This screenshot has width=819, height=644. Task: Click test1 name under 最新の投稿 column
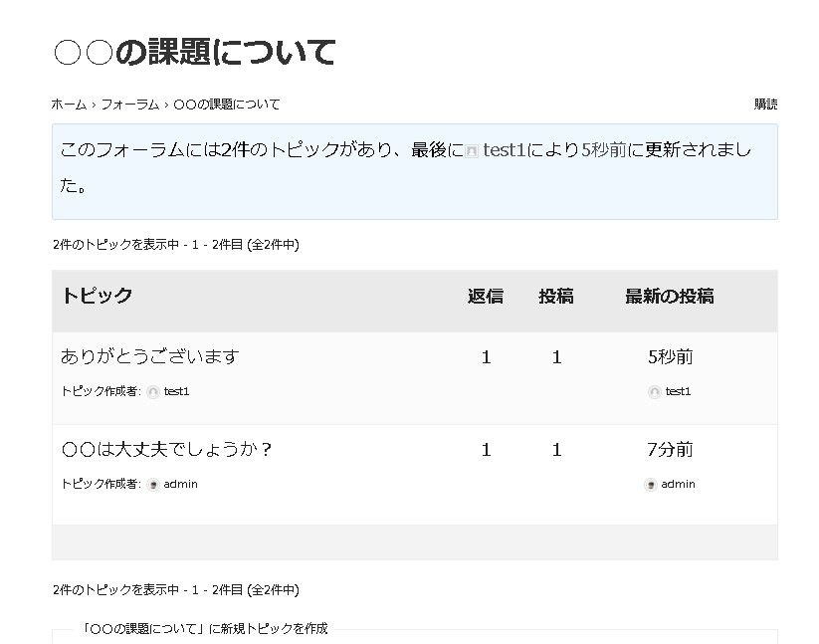pyautogui.click(x=679, y=392)
